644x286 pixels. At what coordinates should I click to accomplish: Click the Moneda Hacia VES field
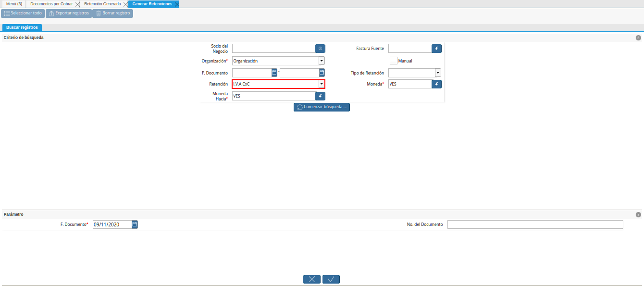[273, 96]
